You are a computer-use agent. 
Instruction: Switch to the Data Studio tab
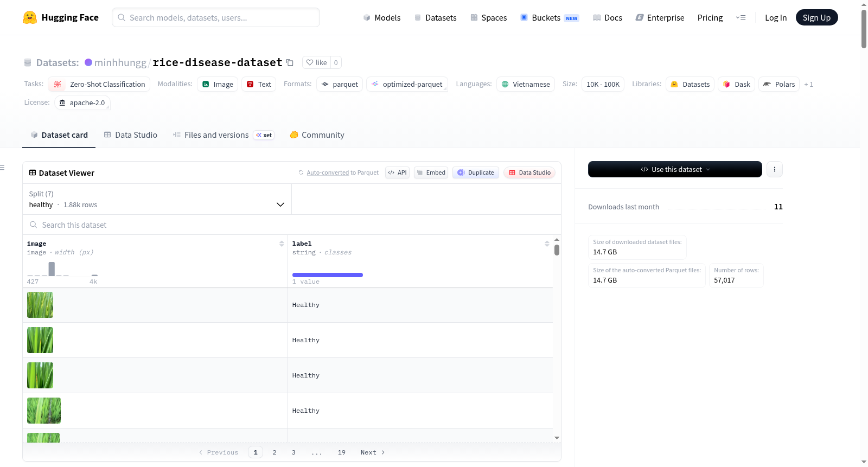point(130,135)
